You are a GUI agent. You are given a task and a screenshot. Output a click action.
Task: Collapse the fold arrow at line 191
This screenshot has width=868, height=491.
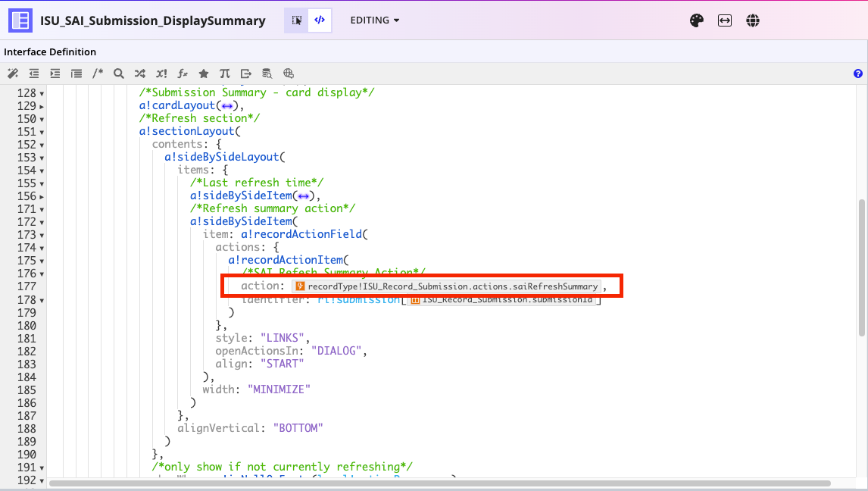tap(42, 468)
